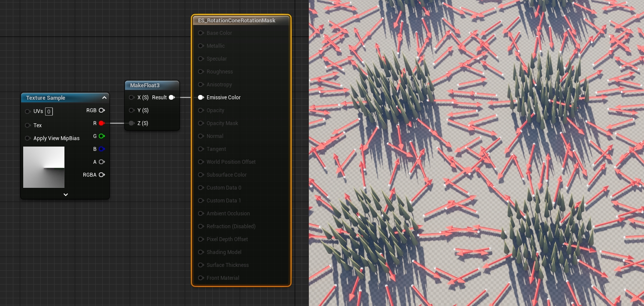Click the MakeFloat3 Y (S) input pin
This screenshot has width=644, height=306.
click(131, 110)
